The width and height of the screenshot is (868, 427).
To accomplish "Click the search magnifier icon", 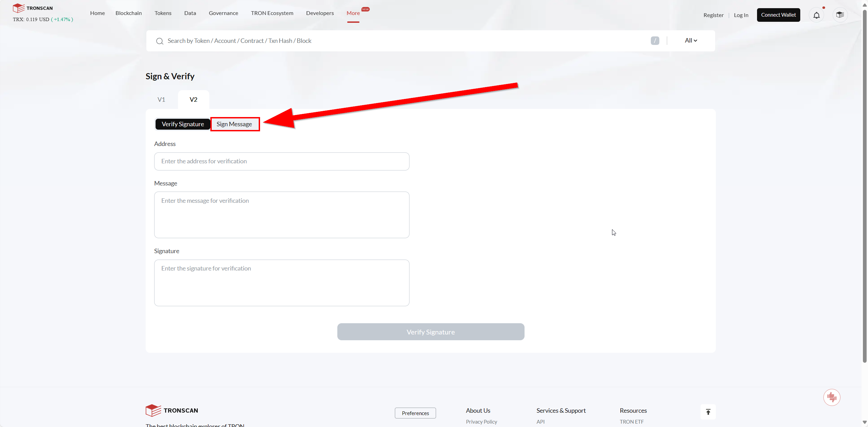I will point(160,41).
